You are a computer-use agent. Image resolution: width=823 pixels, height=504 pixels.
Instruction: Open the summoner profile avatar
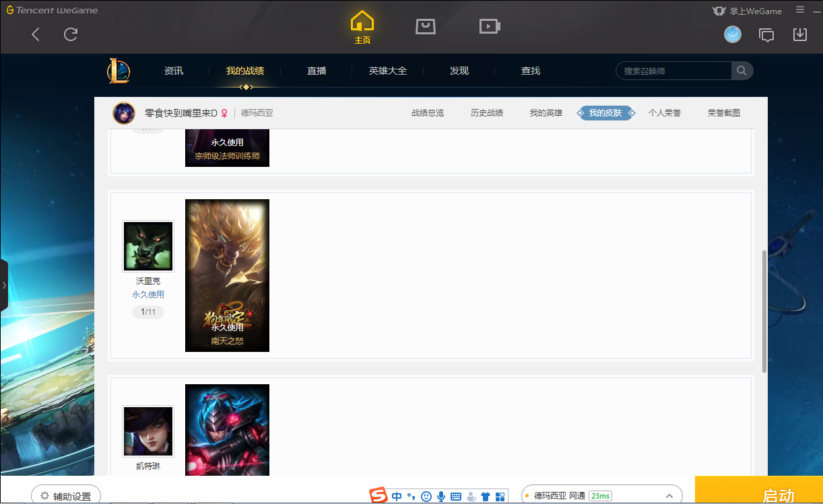124,113
